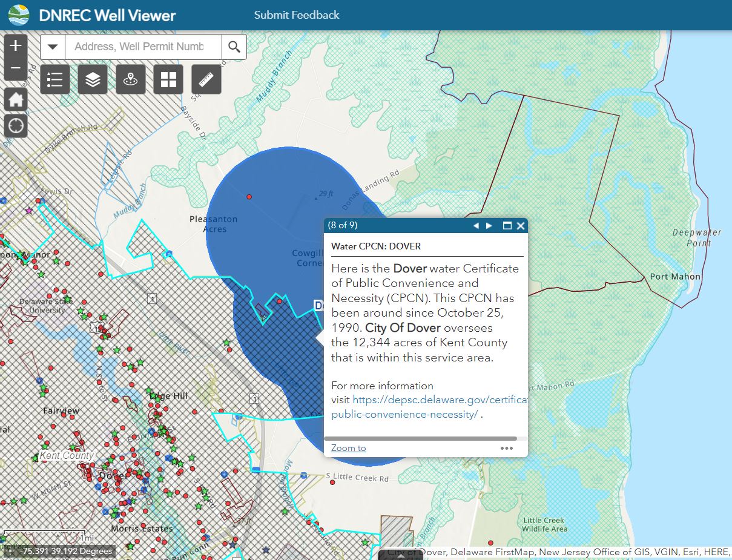Activate the Measurement ruler tool
The height and width of the screenshot is (560, 732).
[x=206, y=79]
